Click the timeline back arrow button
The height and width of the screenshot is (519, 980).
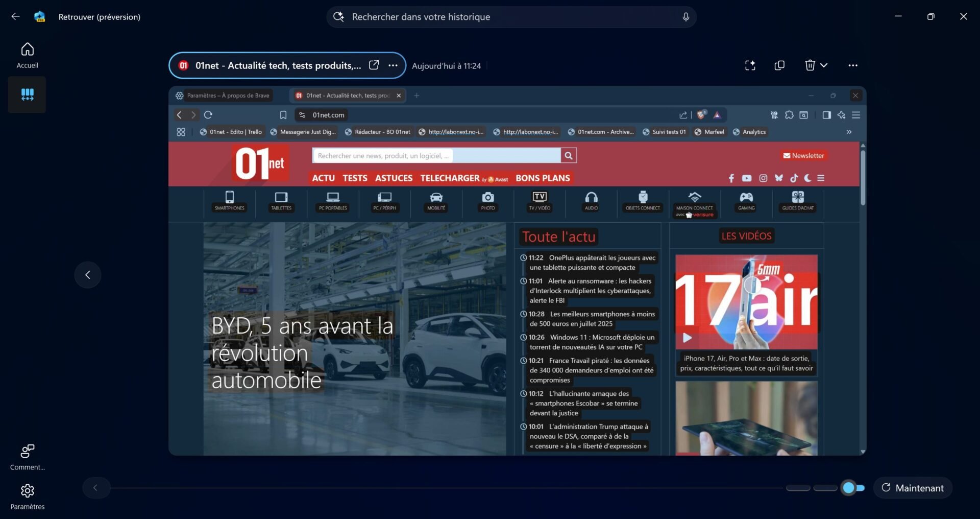(95, 488)
